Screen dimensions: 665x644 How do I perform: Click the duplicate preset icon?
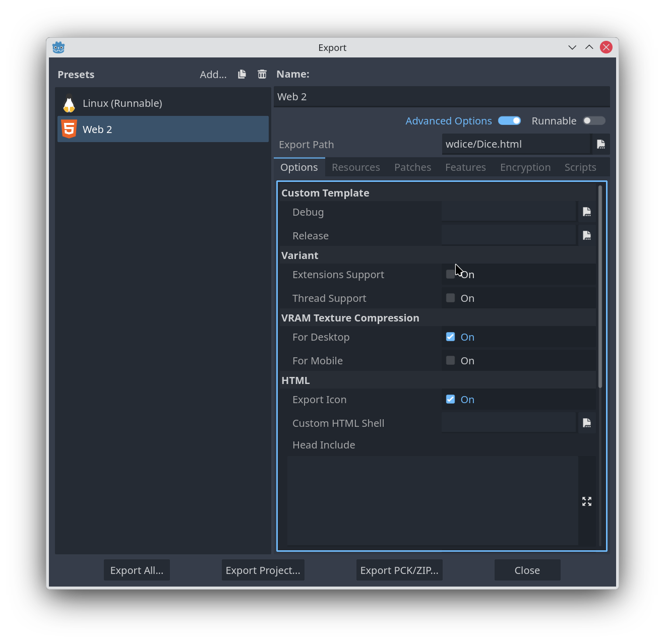point(242,74)
